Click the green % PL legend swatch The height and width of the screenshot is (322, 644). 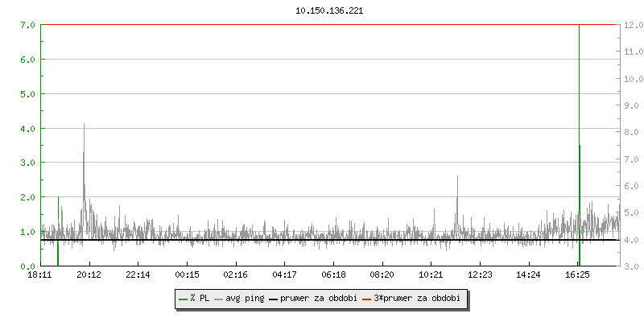(183, 299)
